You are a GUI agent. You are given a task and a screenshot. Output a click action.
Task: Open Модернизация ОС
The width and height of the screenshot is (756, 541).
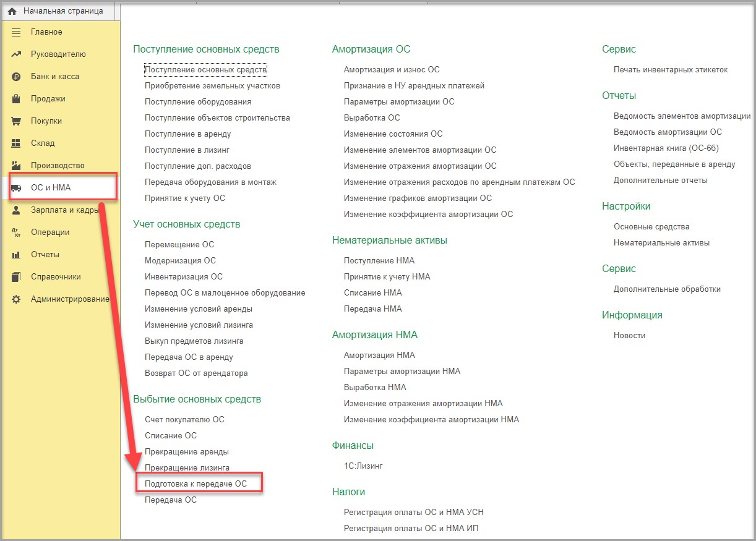[180, 260]
